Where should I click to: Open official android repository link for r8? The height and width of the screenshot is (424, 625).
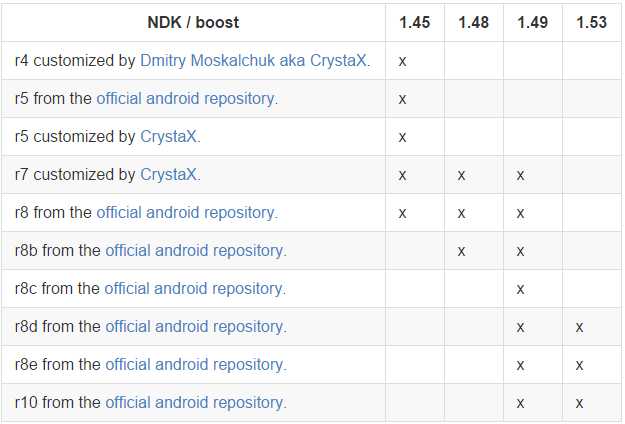pos(187,212)
